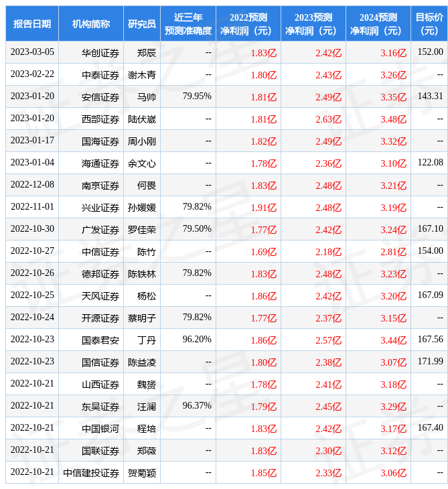Viewport: 448px width, 489px height.
Task: Select target price 122.08
Action: click(430, 163)
